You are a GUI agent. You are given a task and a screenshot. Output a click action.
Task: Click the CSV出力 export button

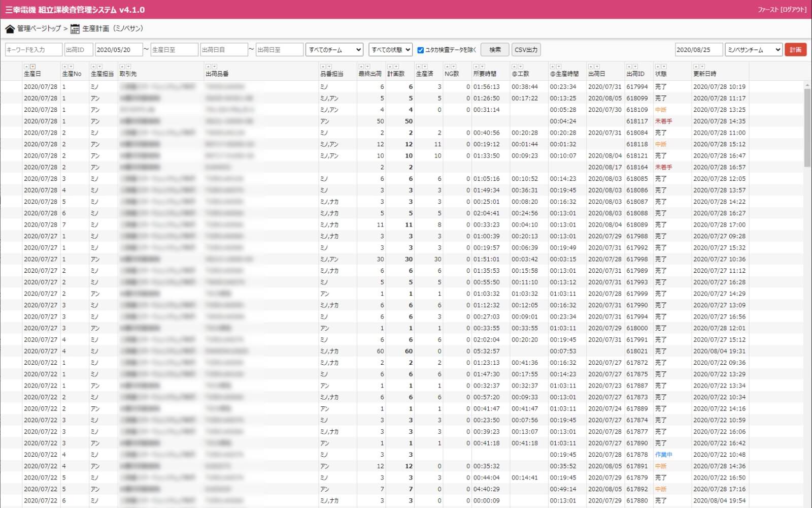point(526,50)
